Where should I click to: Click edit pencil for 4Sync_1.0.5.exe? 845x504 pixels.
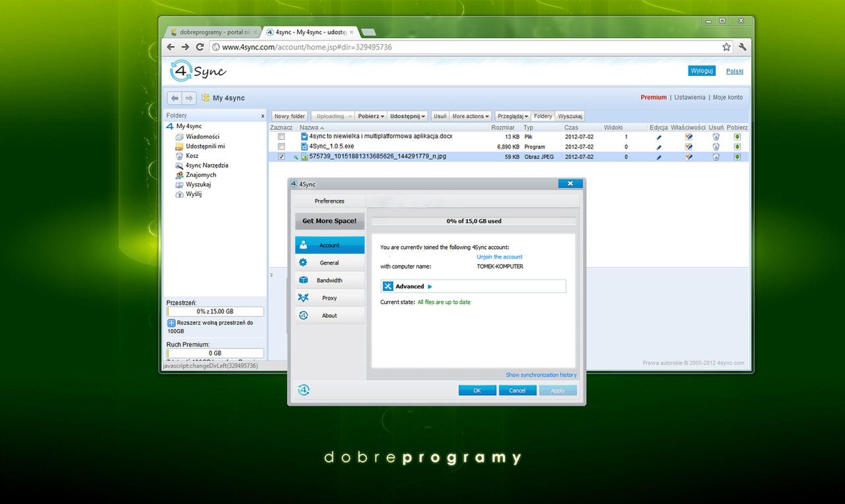click(x=658, y=147)
